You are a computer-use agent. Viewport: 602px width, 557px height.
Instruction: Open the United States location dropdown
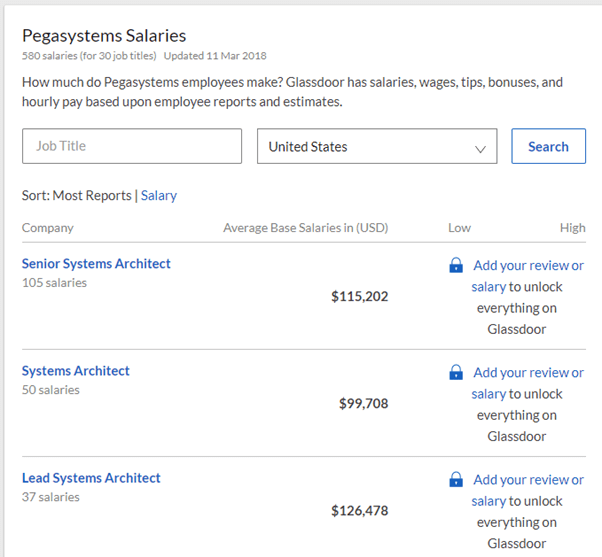377,146
